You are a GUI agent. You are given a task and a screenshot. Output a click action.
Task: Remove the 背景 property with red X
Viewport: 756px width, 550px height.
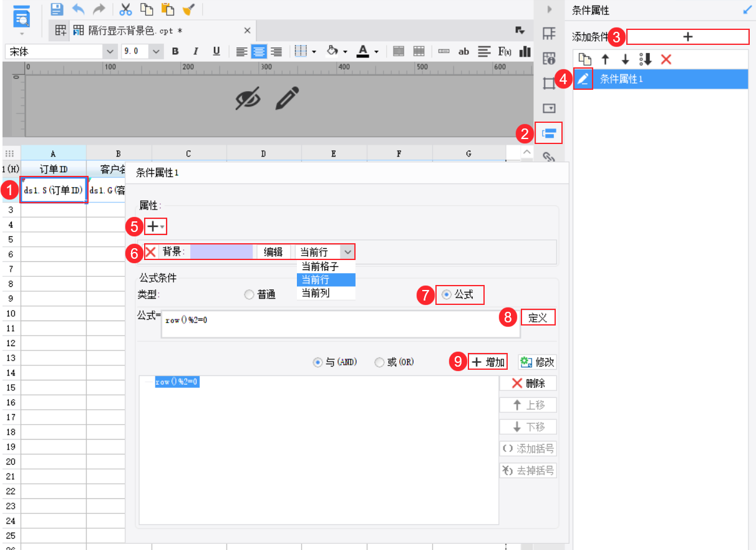(151, 252)
